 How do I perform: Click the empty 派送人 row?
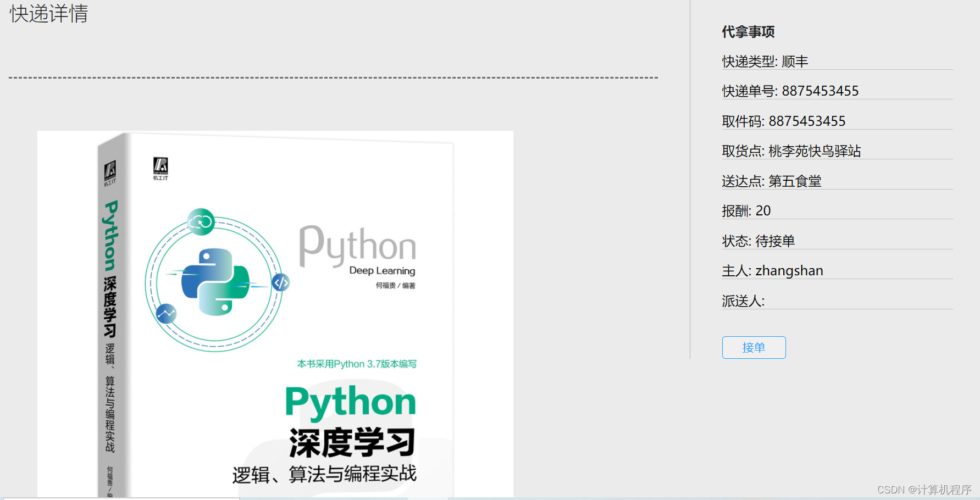coord(837,301)
